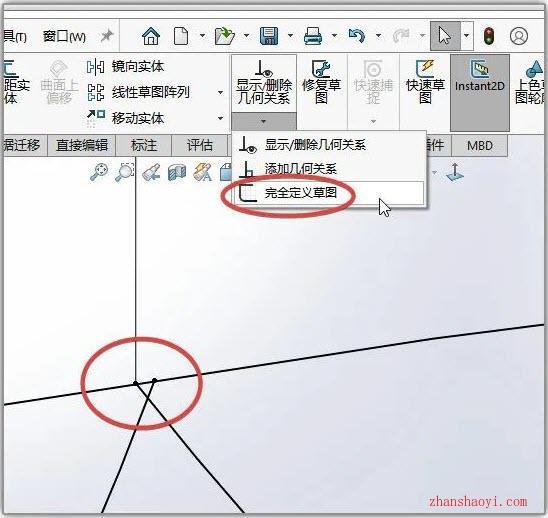Click the 镜向实体 mirror entities button
Image resolution: width=548 pixels, height=518 pixels.
(x=125, y=66)
